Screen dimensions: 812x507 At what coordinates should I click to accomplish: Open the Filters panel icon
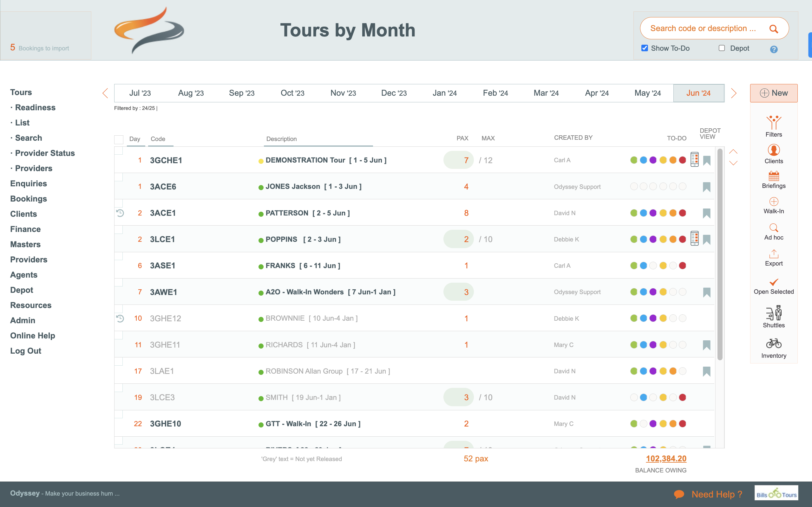click(773, 123)
